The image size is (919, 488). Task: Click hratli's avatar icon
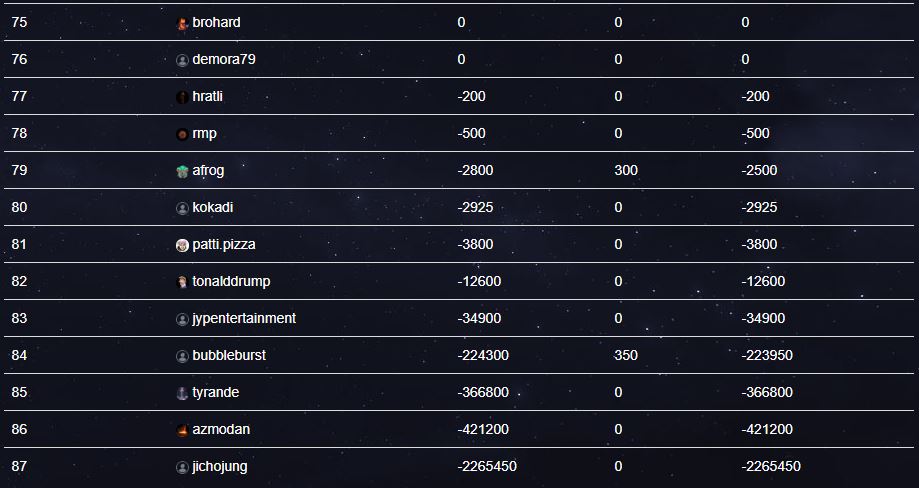[182, 97]
